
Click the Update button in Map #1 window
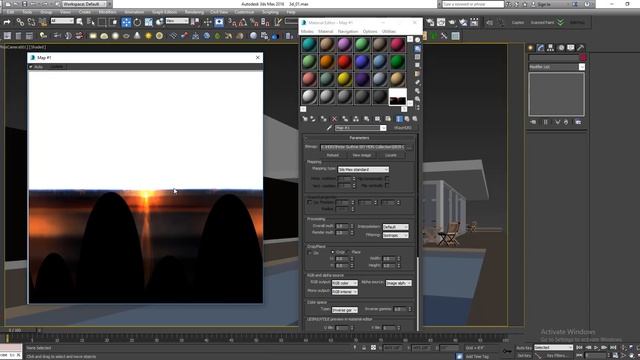pyautogui.click(x=56, y=67)
